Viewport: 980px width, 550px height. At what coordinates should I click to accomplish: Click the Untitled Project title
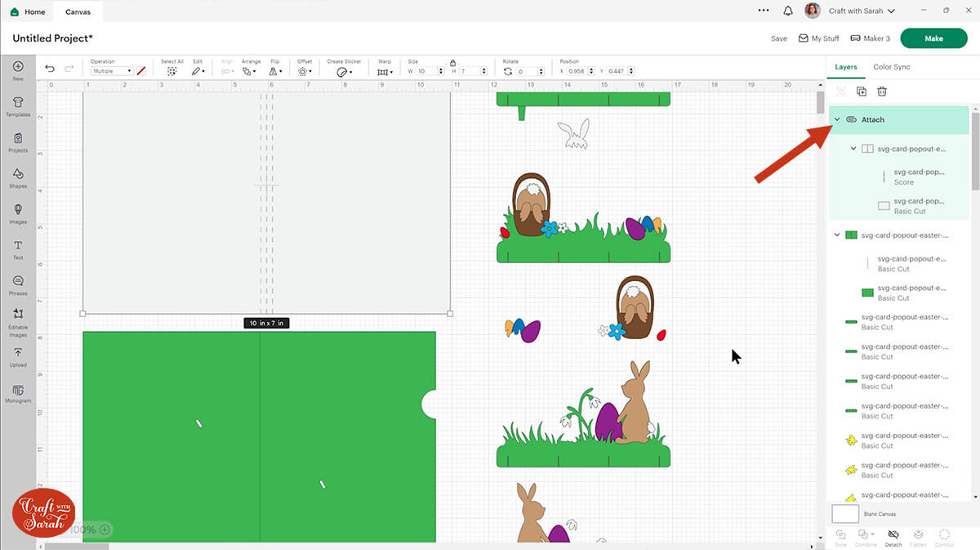pos(52,38)
